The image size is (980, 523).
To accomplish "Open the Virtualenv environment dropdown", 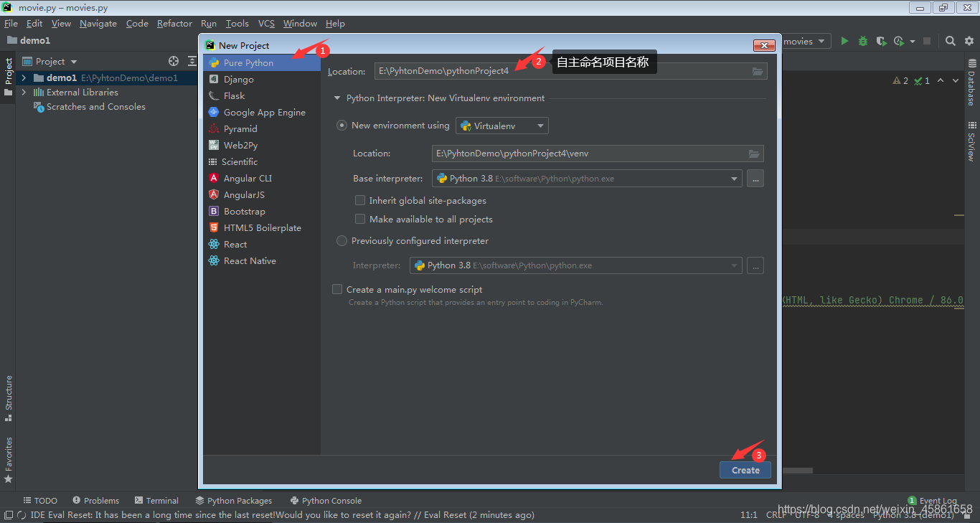I will [x=502, y=126].
